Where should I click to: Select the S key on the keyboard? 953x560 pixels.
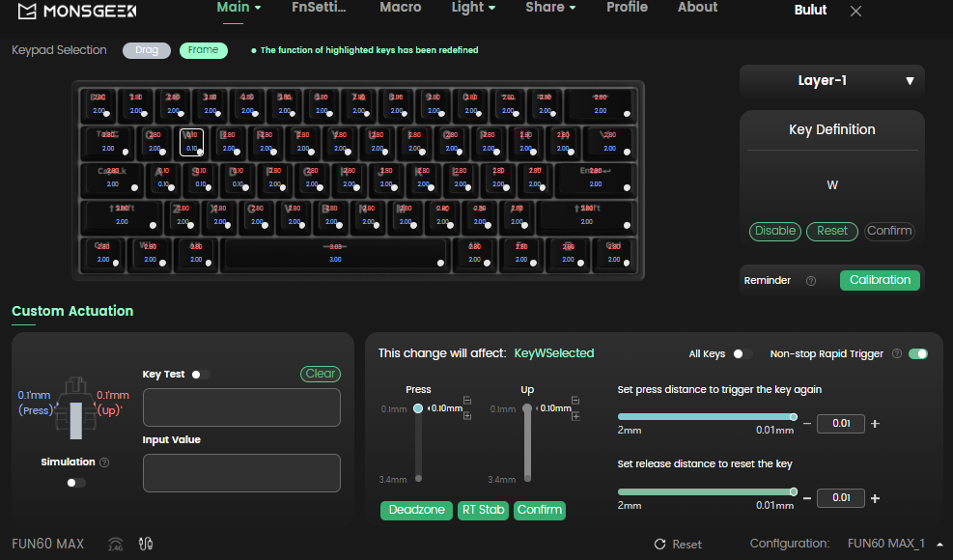[201, 179]
